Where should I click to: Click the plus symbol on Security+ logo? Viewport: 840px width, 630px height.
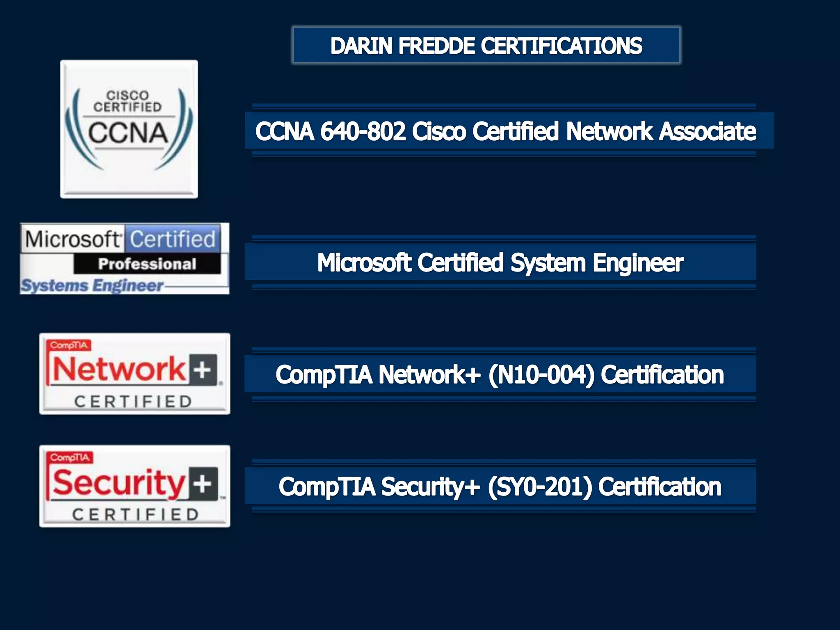point(203,484)
